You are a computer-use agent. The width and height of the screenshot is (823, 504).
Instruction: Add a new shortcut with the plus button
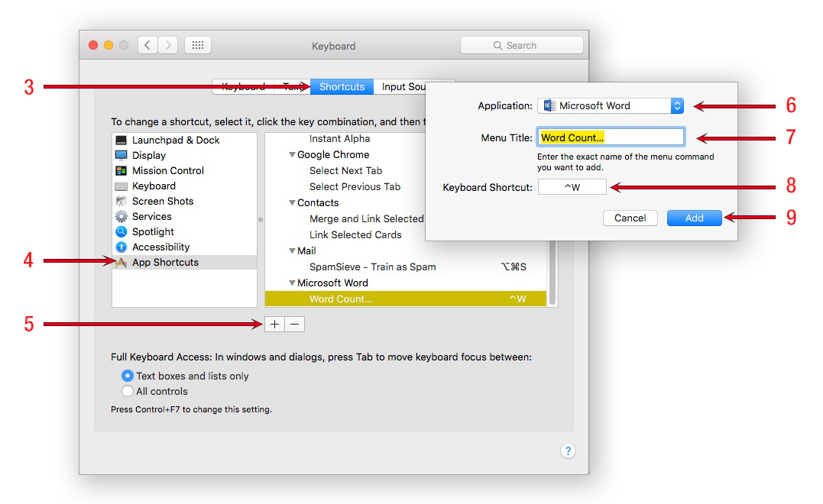point(274,324)
